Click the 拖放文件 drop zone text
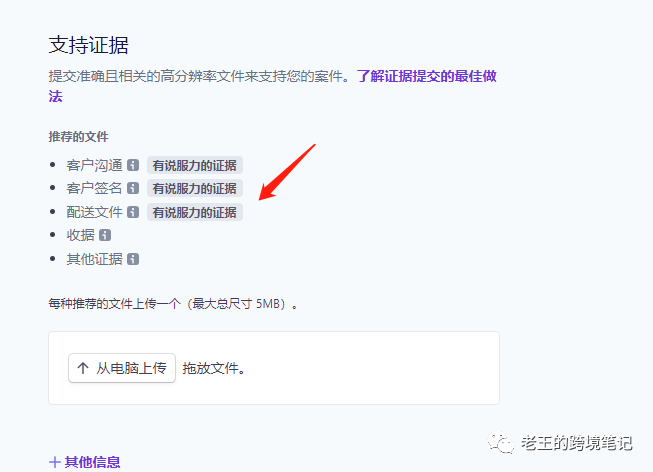Viewport: 653px width, 472px height. point(214,368)
